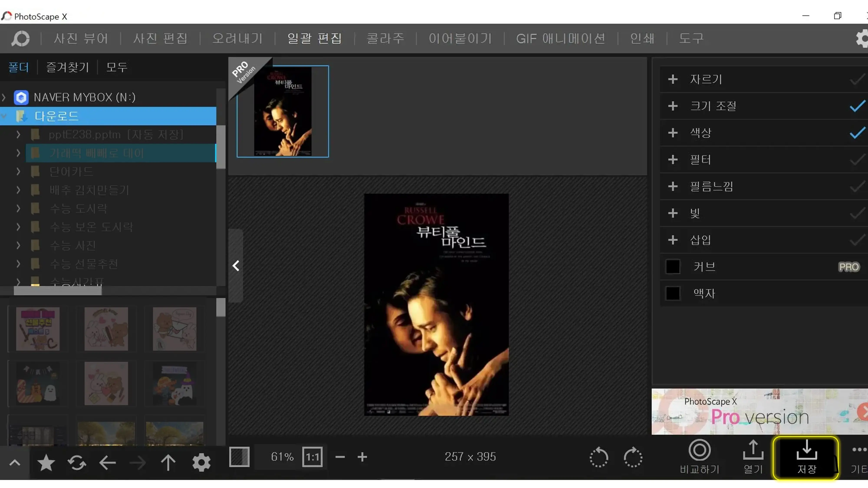This screenshot has width=868, height=488.
Task: Select the movie poster thumbnail in batch list
Action: [x=283, y=111]
